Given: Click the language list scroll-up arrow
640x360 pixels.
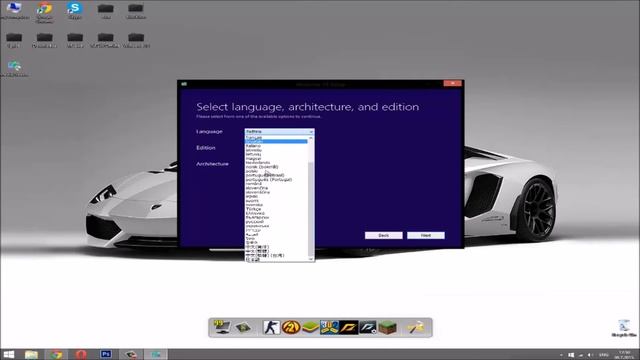Looking at the screenshot, I should tap(311, 138).
